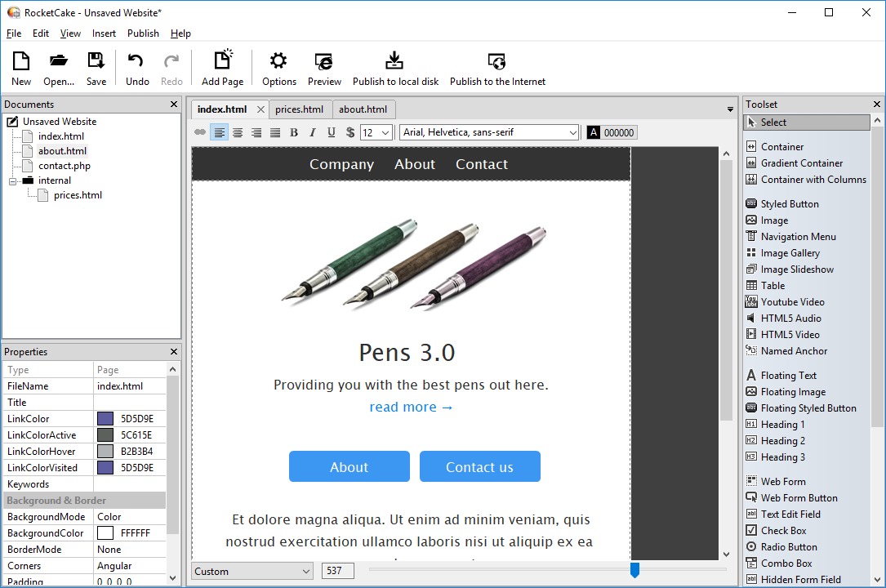Collapse the internal folder in Documents

[x=12, y=181]
